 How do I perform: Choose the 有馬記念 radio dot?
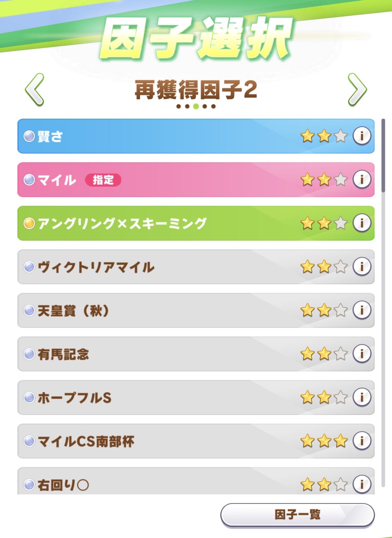click(x=29, y=354)
